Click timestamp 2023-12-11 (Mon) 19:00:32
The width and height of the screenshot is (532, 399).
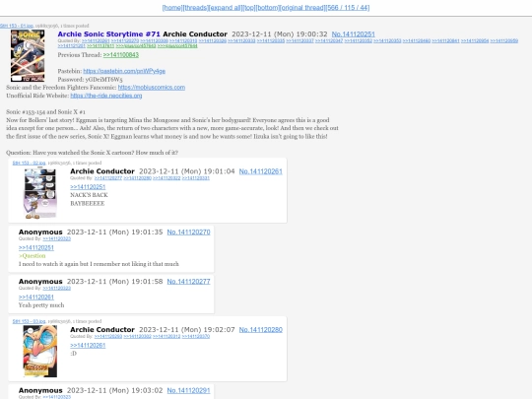[x=280, y=34]
